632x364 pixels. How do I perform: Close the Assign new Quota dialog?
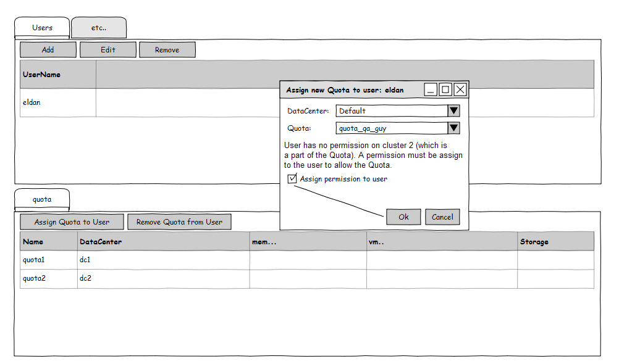(x=460, y=90)
